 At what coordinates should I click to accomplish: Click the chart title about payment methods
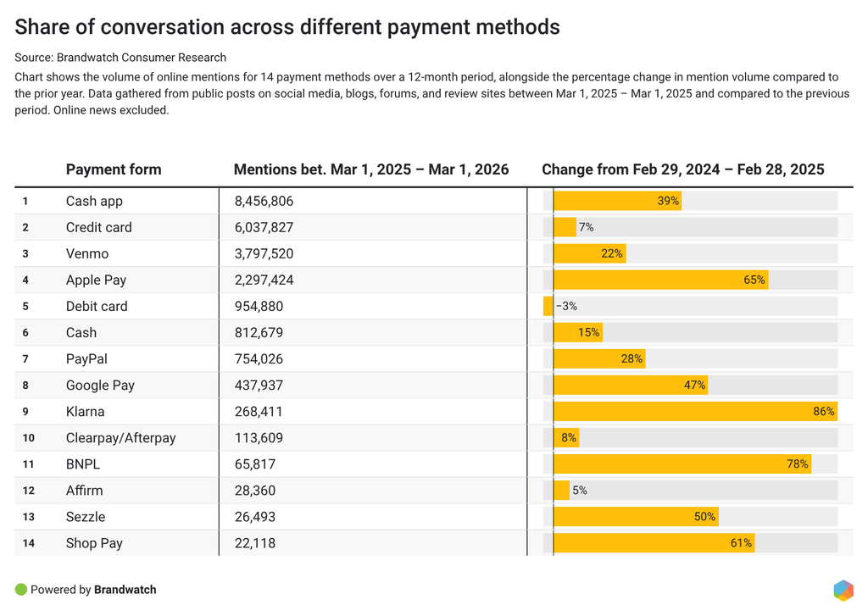287,27
